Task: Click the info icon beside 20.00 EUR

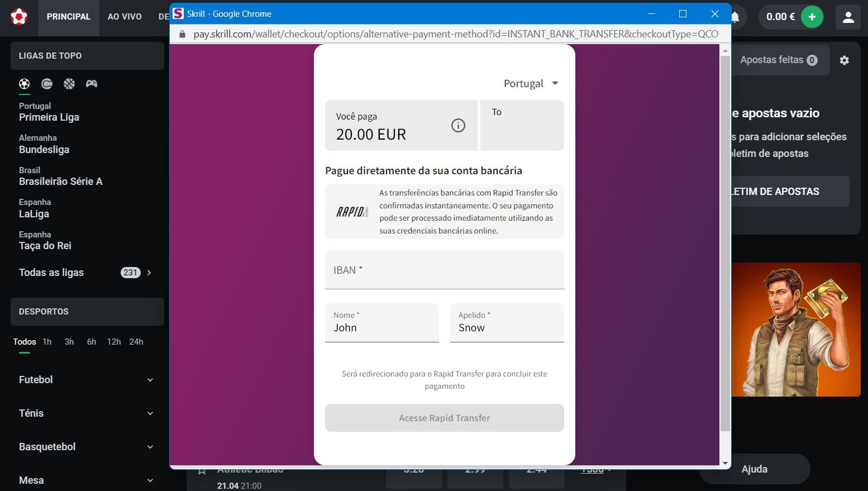Action: click(458, 126)
